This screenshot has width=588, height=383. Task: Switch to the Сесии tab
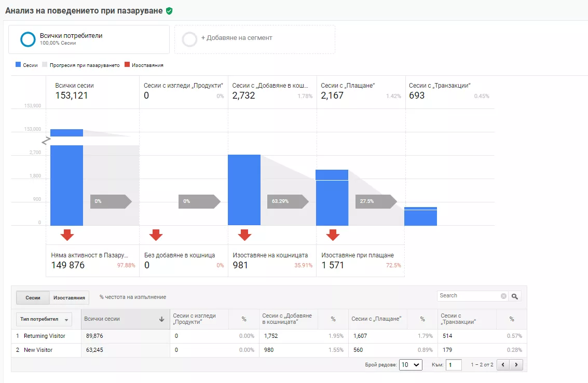33,298
